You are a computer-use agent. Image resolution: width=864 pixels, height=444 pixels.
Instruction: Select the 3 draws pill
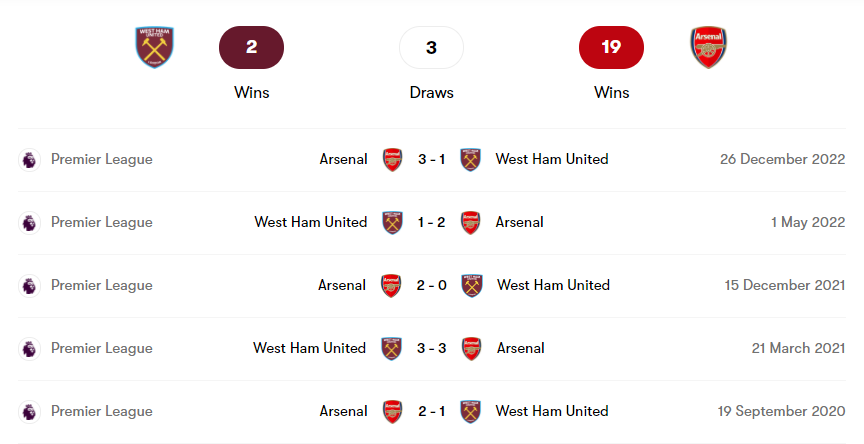coord(431,47)
